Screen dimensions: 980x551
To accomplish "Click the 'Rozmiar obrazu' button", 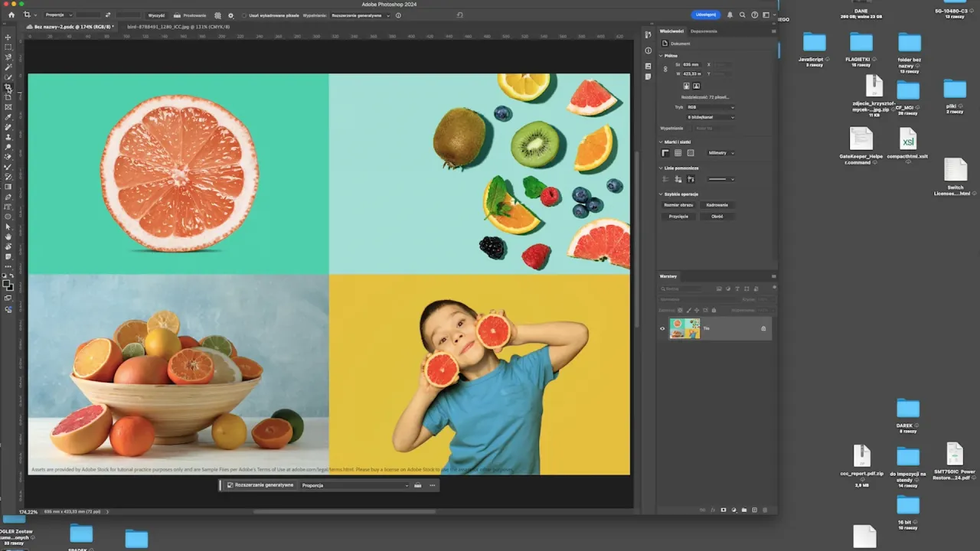I will (x=678, y=205).
